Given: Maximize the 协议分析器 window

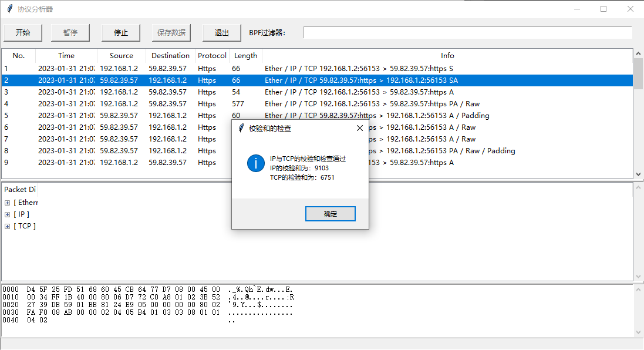Looking at the screenshot, I should (x=603, y=9).
